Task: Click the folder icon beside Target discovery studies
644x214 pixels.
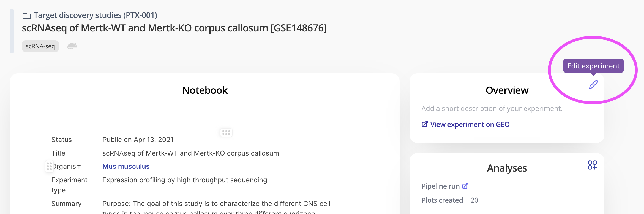Action: (x=27, y=16)
